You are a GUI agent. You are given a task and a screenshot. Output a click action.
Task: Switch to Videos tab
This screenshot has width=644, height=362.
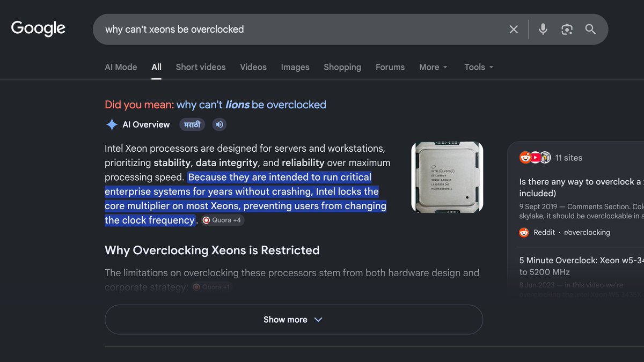coord(253,67)
